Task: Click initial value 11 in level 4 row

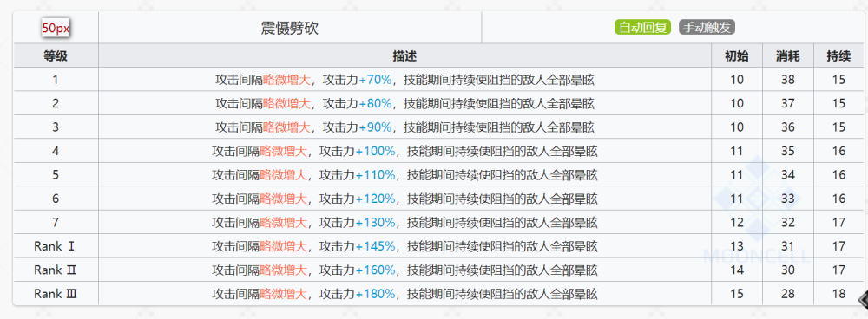Action: coord(737,151)
